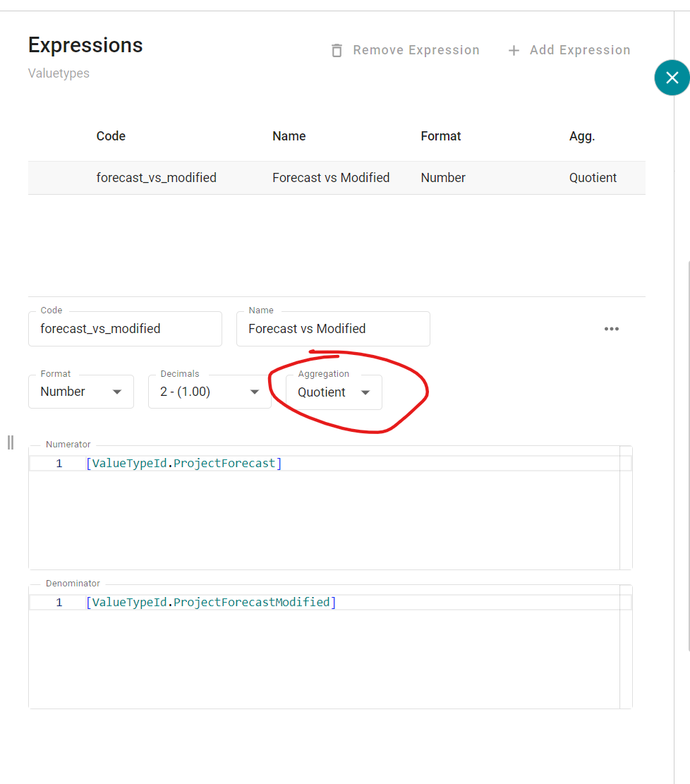Select the forecast_vs_modified table row
690x784 pixels.
click(336, 178)
